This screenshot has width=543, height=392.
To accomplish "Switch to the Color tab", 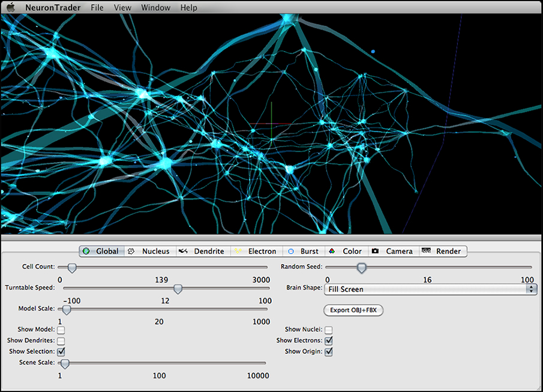I will click(347, 252).
